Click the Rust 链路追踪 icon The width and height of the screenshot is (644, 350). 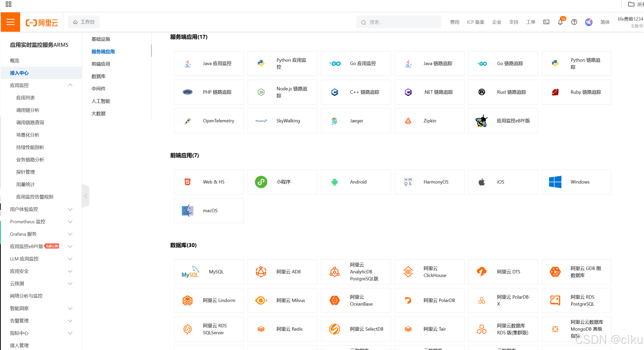[482, 92]
